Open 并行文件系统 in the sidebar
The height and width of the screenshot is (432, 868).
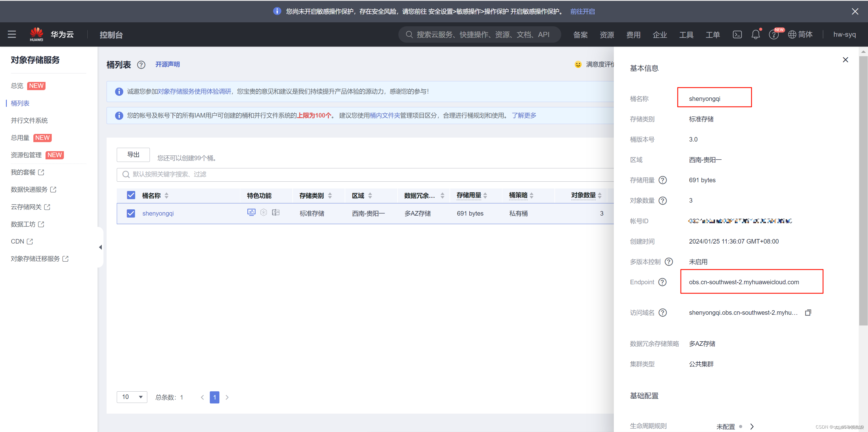coord(29,121)
